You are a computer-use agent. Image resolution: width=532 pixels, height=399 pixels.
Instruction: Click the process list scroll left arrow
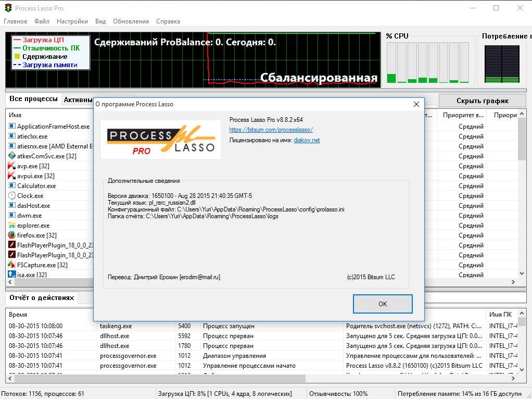pos(10,282)
